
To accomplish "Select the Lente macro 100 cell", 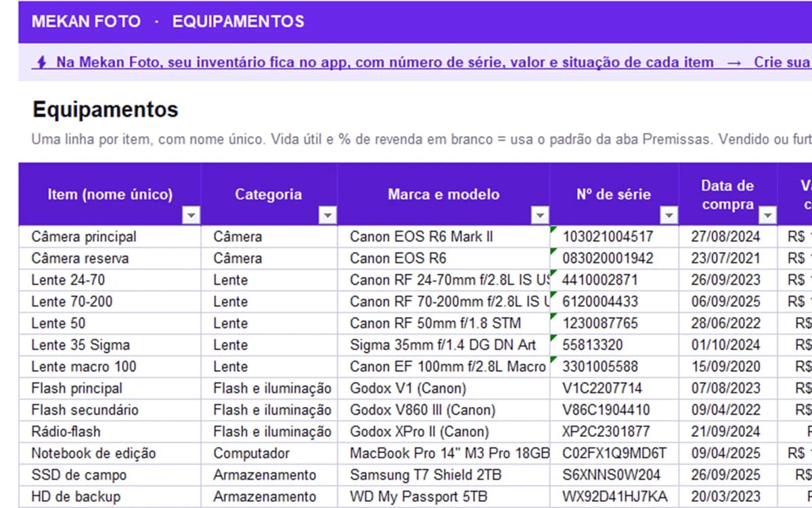I will [x=110, y=366].
